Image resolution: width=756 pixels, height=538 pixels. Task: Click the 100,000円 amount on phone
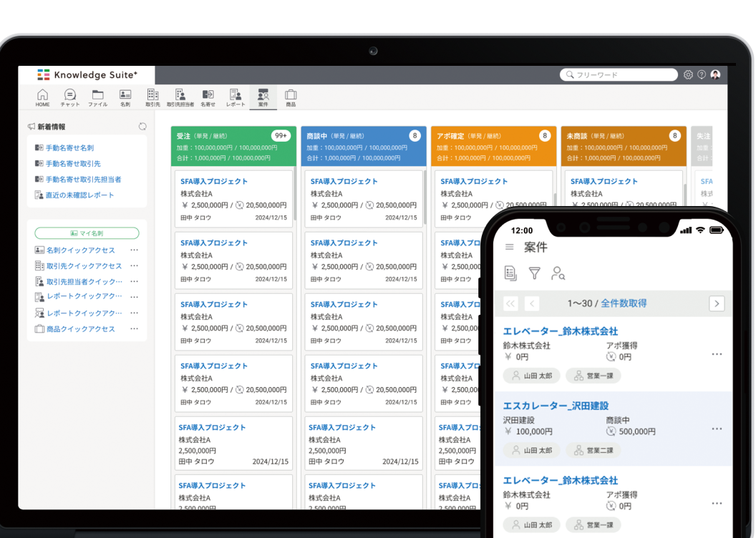[x=534, y=431]
